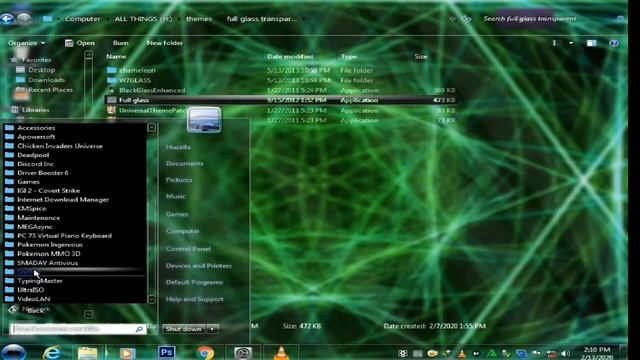This screenshot has height=360, width=640.
Task: Click Computer in the address breadcrumb
Action: [x=82, y=19]
